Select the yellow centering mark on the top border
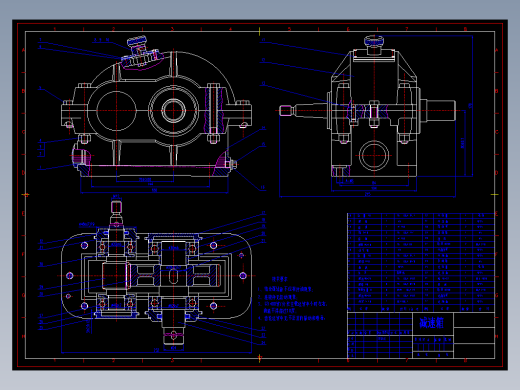Viewport: 520px width, 390px height. (x=259, y=32)
